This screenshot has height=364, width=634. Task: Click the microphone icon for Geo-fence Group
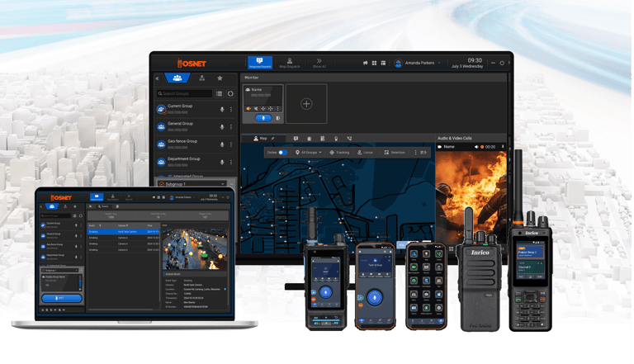222,144
